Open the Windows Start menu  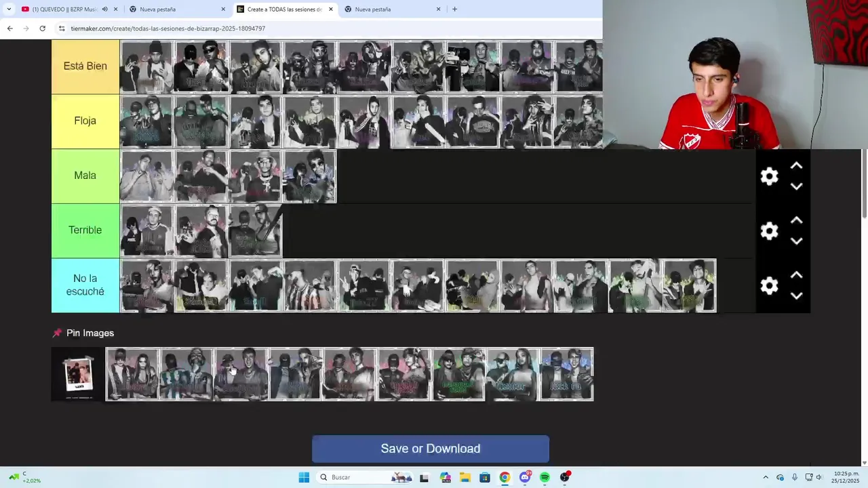click(304, 477)
